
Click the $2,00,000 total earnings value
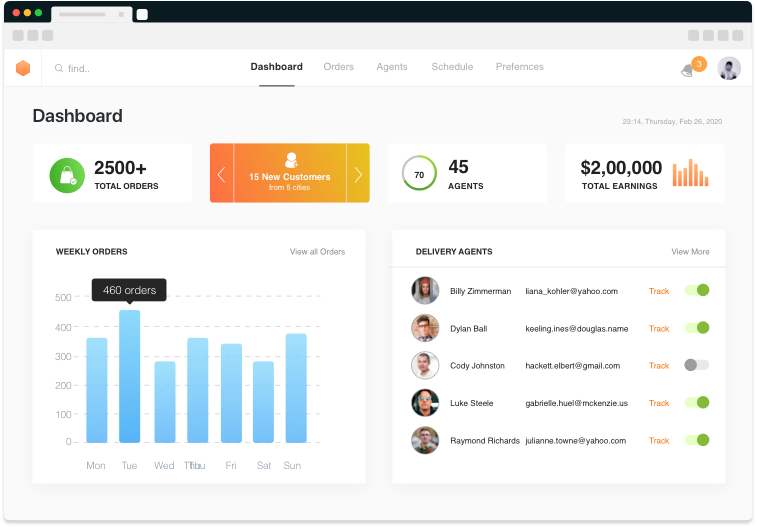(x=621, y=168)
